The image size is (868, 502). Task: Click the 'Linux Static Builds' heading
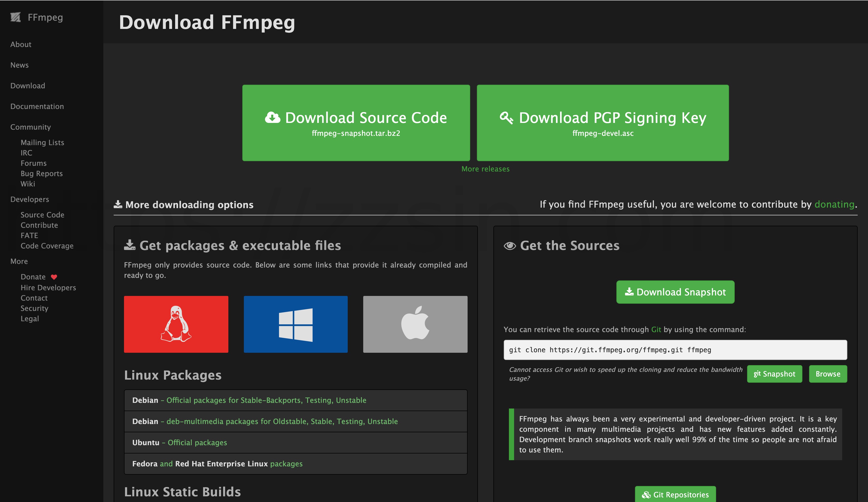click(x=182, y=492)
